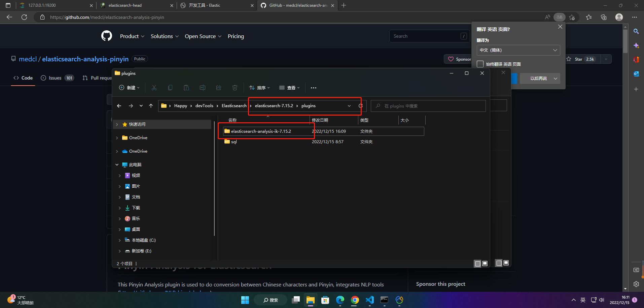Select the elasticsearch-analysis-ik-7.15.2 folder
This screenshot has height=308, width=644.
[323, 131]
